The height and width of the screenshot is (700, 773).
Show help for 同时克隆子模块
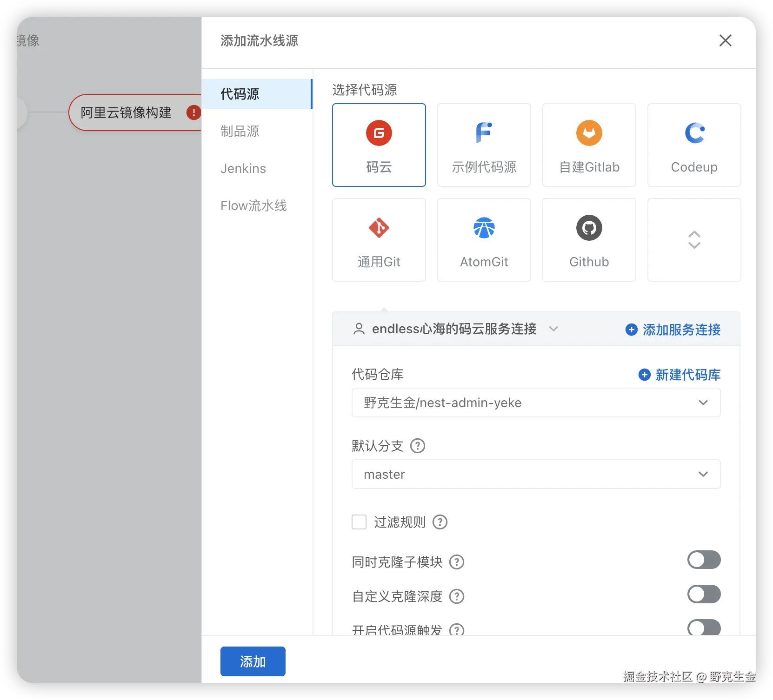(457, 562)
